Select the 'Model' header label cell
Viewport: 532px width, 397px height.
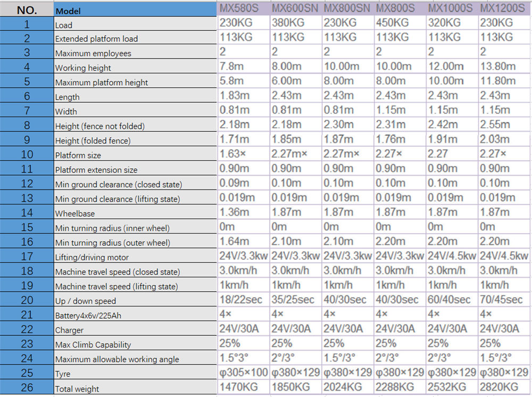[x=135, y=11]
